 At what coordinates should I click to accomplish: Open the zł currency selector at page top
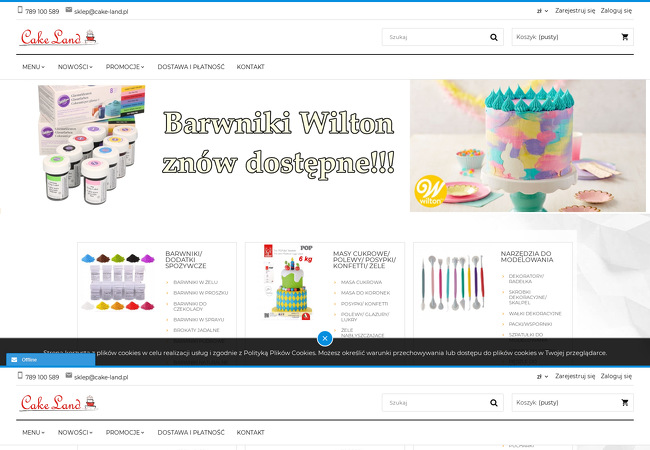tap(542, 11)
